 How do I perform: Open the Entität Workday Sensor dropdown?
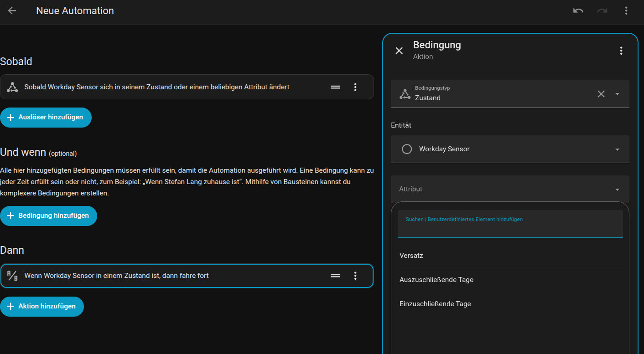(617, 149)
